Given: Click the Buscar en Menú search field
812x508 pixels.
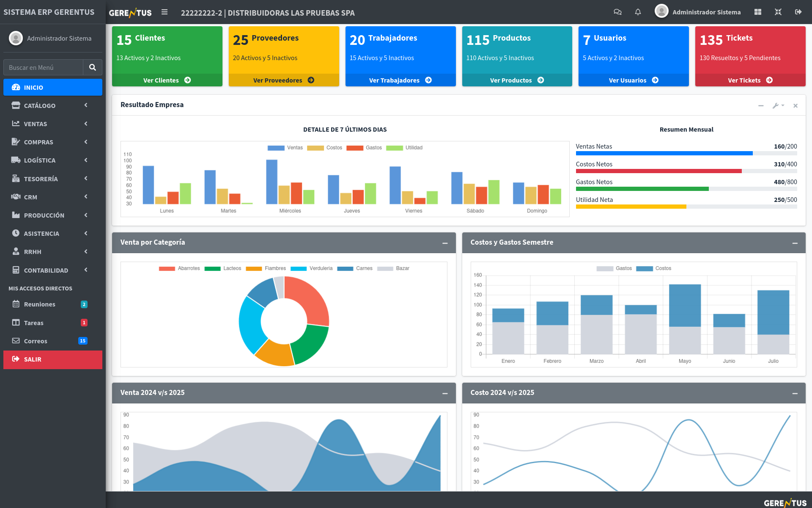Looking at the screenshot, I should (44, 67).
